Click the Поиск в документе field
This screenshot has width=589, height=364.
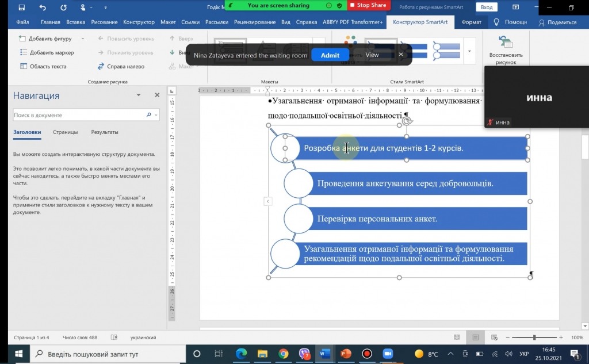[79, 115]
